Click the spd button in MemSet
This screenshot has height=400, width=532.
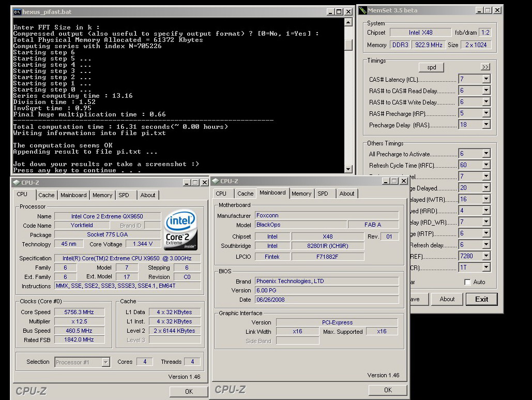pyautogui.click(x=431, y=67)
